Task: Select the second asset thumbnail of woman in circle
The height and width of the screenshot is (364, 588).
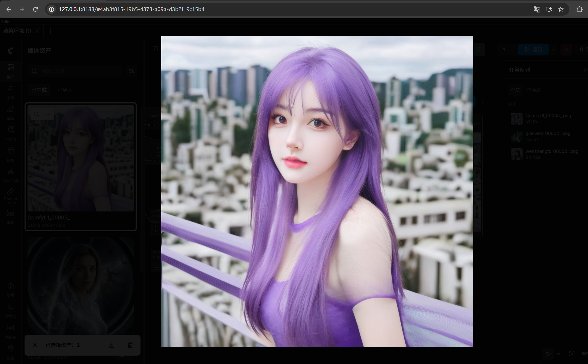Action: [81, 286]
